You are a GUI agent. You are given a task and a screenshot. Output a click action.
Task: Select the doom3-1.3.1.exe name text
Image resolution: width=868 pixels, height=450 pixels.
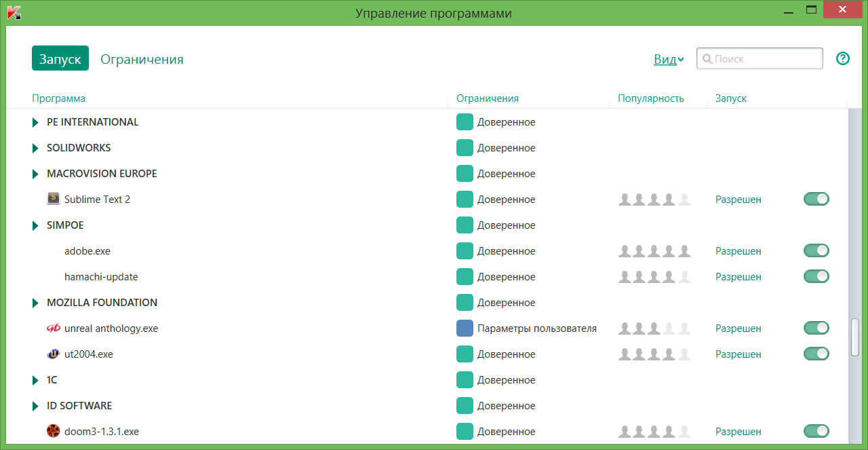102,432
